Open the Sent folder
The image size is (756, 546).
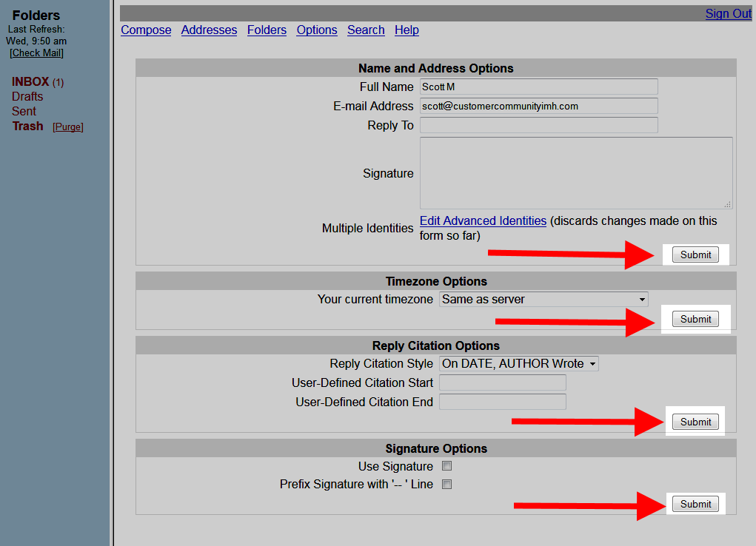24,111
